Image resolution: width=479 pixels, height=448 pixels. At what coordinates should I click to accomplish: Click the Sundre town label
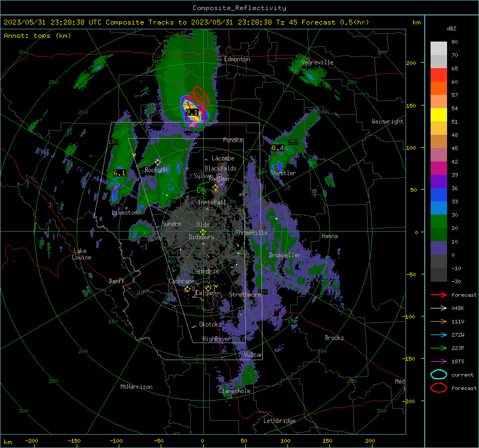171,224
